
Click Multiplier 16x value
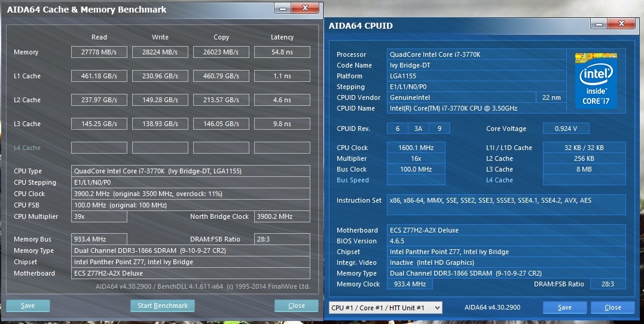click(x=416, y=158)
